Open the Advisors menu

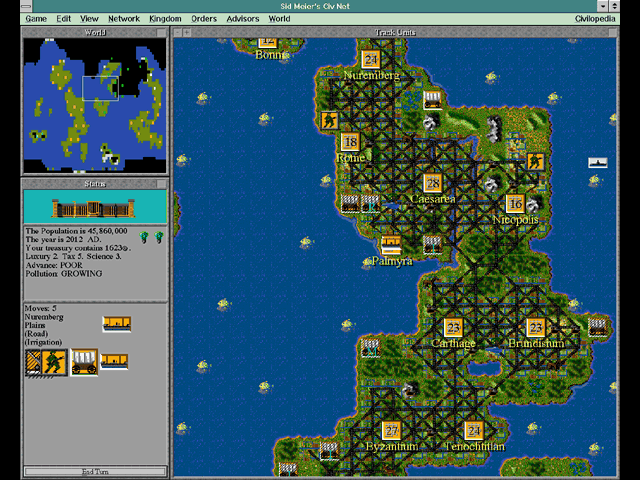point(242,19)
